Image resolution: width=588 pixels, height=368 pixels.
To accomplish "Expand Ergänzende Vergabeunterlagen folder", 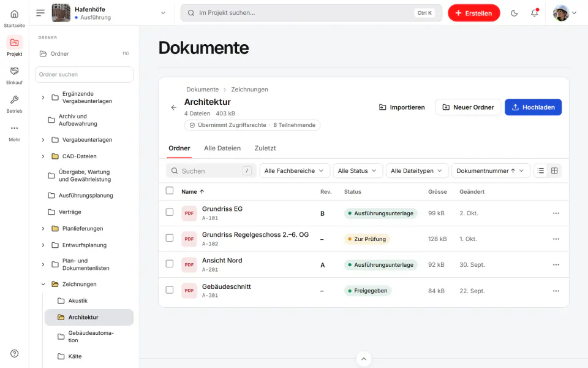I will [x=43, y=98].
